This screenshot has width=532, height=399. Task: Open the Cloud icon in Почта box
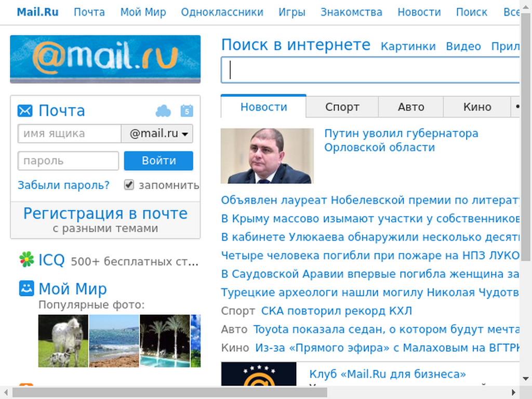point(163,111)
